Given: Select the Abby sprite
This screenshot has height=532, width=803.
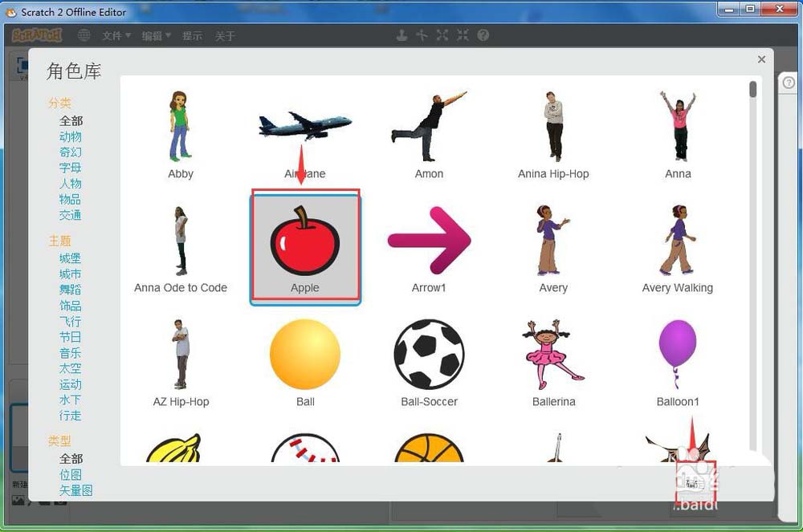Looking at the screenshot, I should tap(180, 135).
